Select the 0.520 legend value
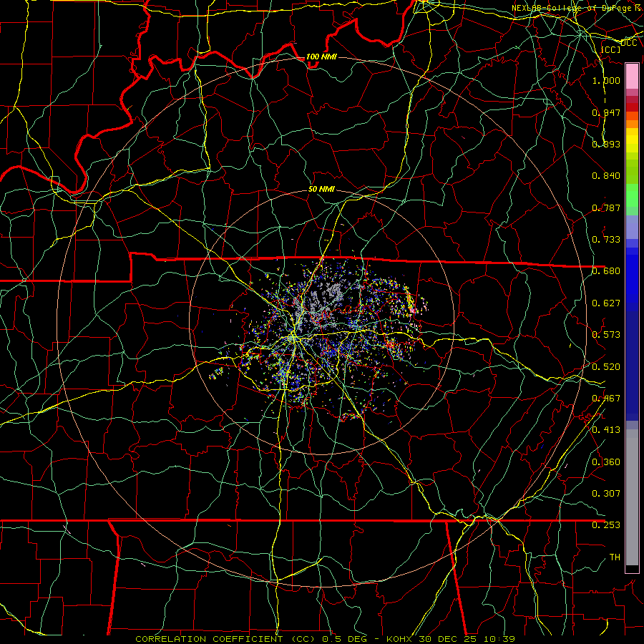The width and height of the screenshot is (644, 644). click(606, 367)
